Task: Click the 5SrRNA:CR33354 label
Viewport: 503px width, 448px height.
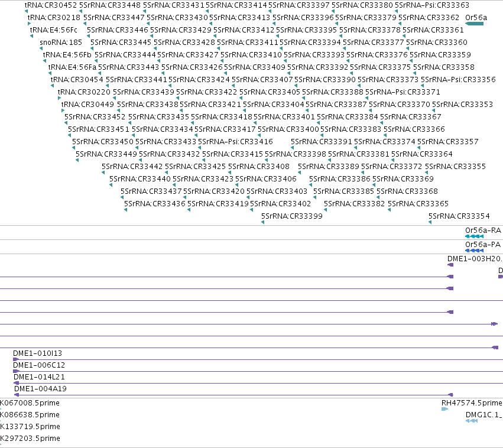Action: pyautogui.click(x=459, y=216)
